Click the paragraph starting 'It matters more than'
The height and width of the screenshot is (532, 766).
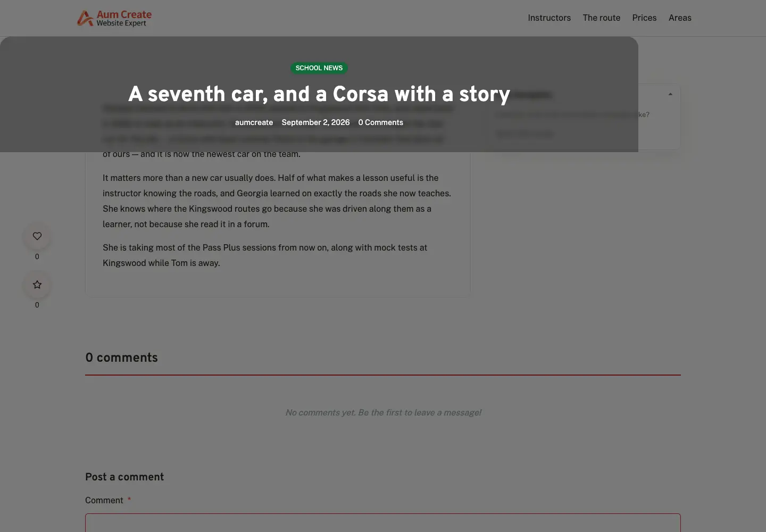277,201
